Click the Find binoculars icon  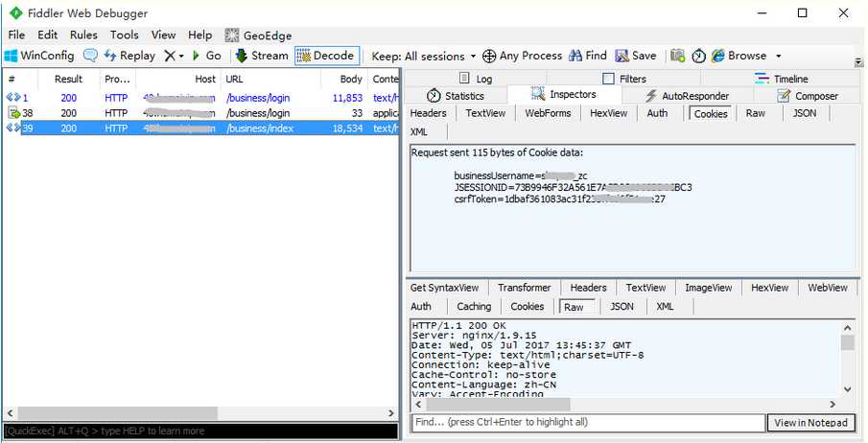click(x=575, y=56)
